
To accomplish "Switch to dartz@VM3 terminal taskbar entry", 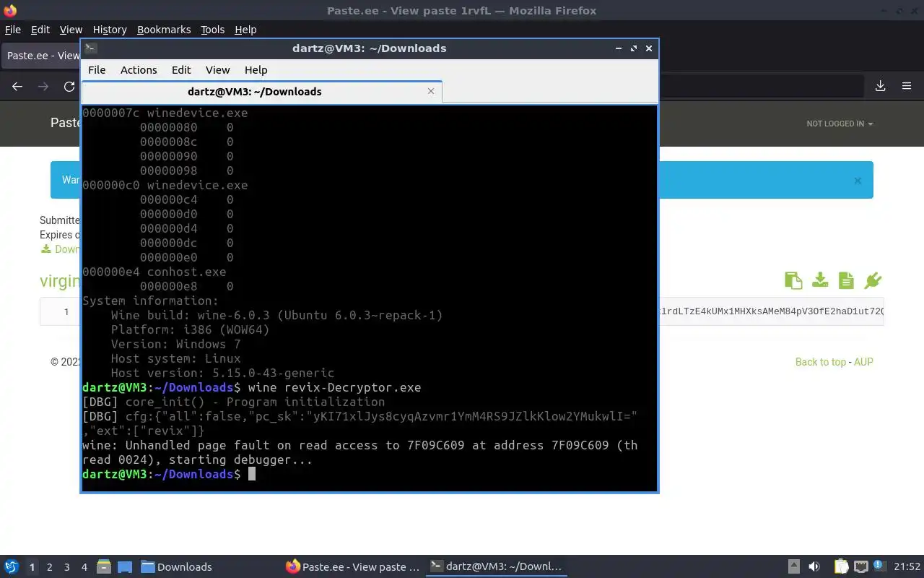I will (496, 566).
